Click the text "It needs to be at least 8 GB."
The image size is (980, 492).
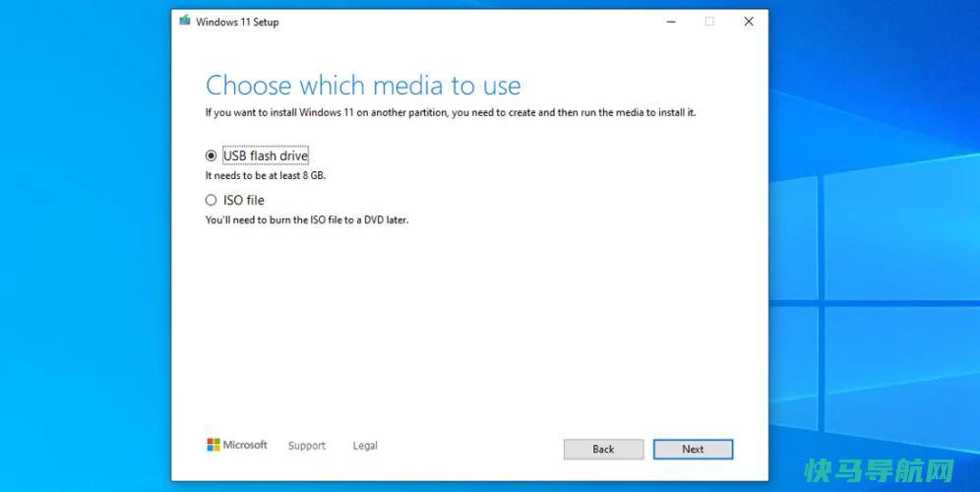266,176
